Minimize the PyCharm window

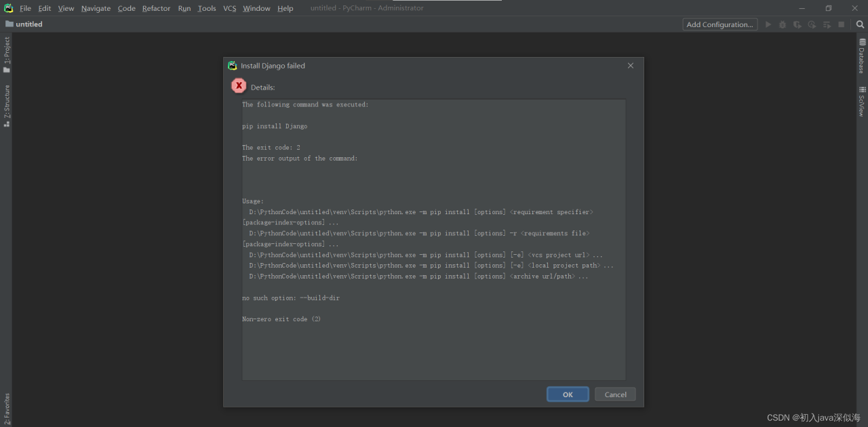[802, 8]
